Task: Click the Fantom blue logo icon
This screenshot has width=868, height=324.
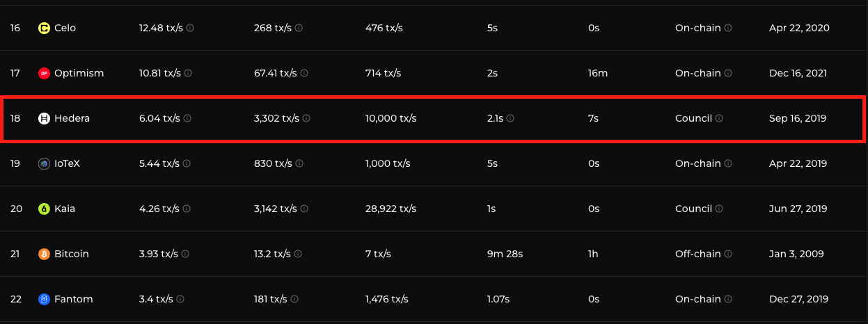Action: coord(44,300)
